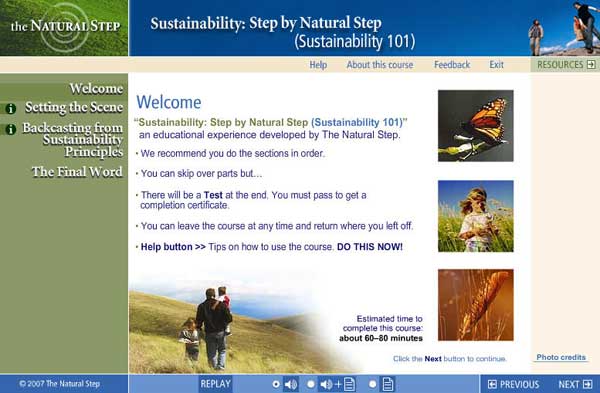This screenshot has height=393, width=600.
Task: Click the butterfly photo thumbnail
Action: 476,126
